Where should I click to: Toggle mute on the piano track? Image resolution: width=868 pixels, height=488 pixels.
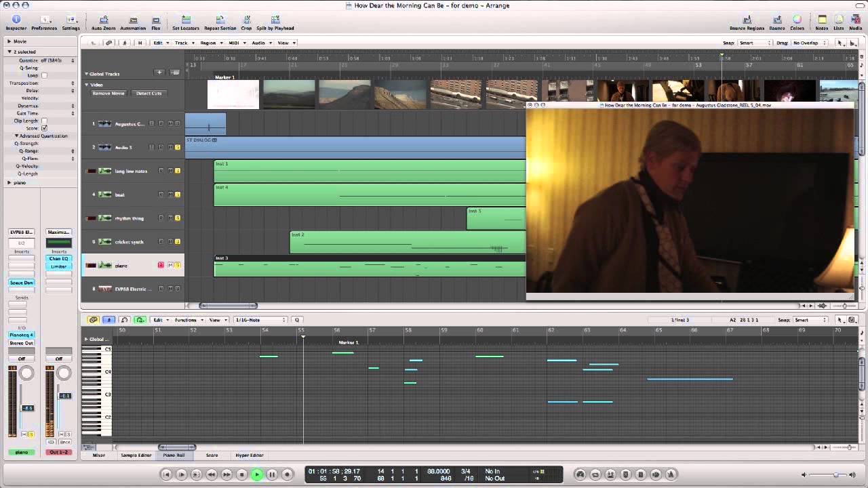[170, 265]
